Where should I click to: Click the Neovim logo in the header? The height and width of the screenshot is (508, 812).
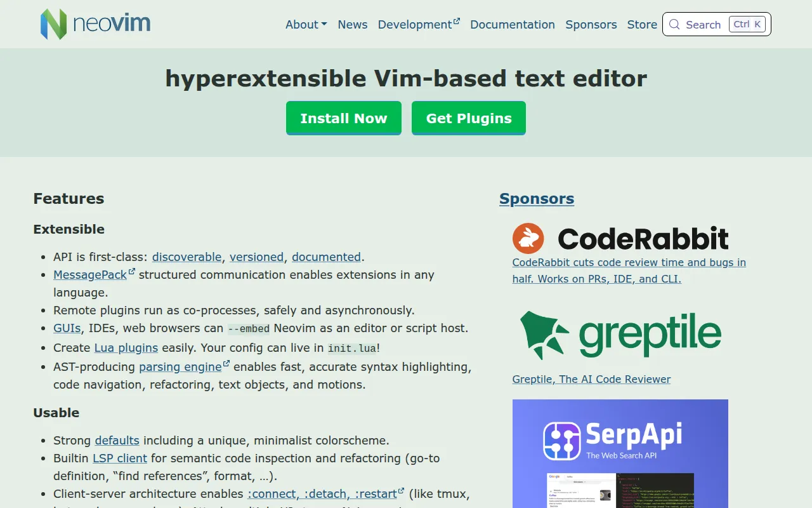tap(95, 24)
